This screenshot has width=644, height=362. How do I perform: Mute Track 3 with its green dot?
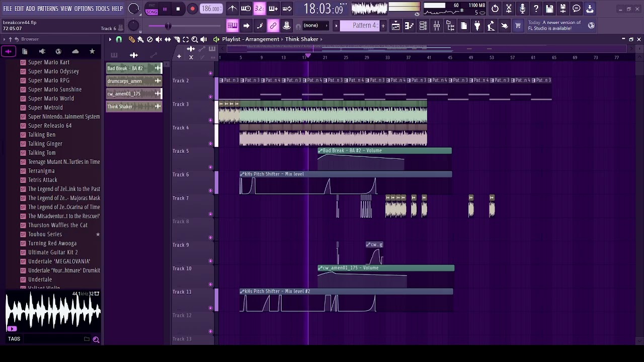click(210, 120)
